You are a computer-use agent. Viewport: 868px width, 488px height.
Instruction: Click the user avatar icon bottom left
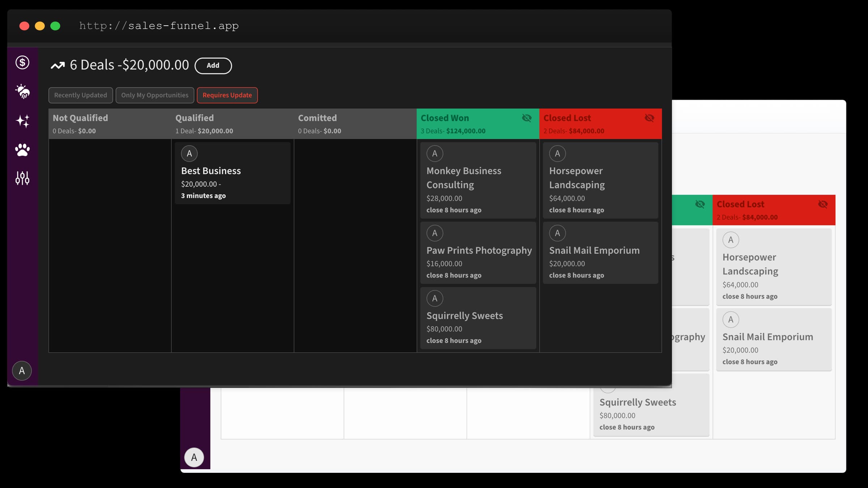coord(22,371)
